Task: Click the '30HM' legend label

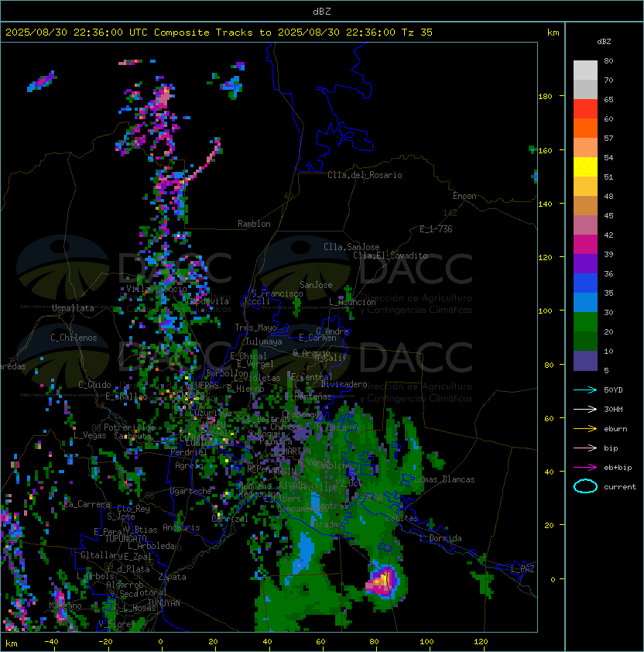Action: click(613, 409)
